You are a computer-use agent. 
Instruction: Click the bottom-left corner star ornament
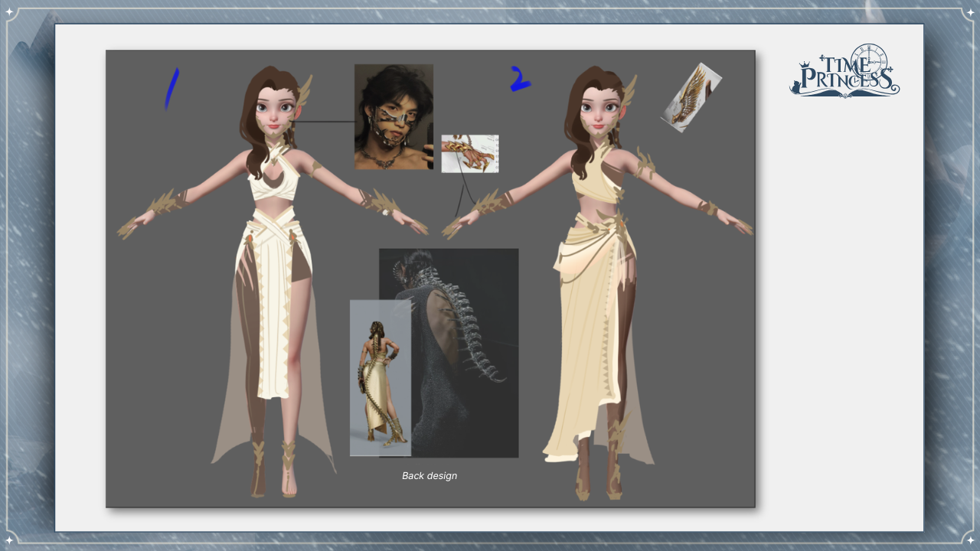click(x=10, y=540)
